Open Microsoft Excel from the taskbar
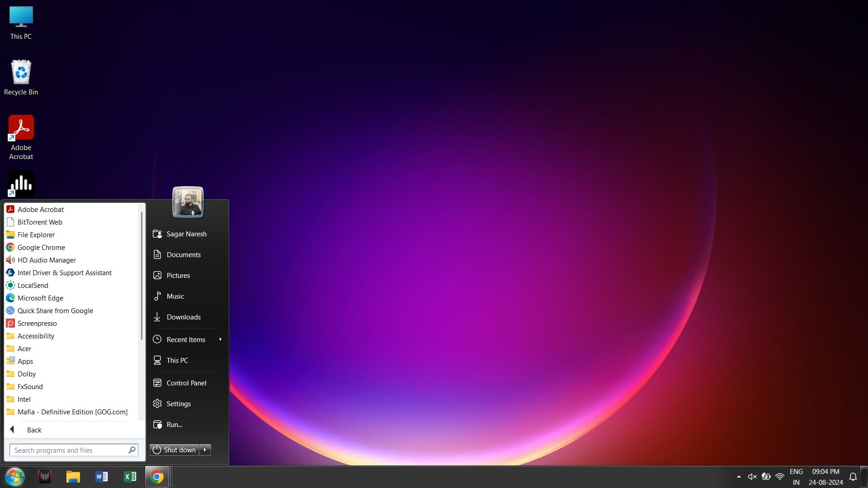Image resolution: width=868 pixels, height=488 pixels. pyautogui.click(x=130, y=477)
